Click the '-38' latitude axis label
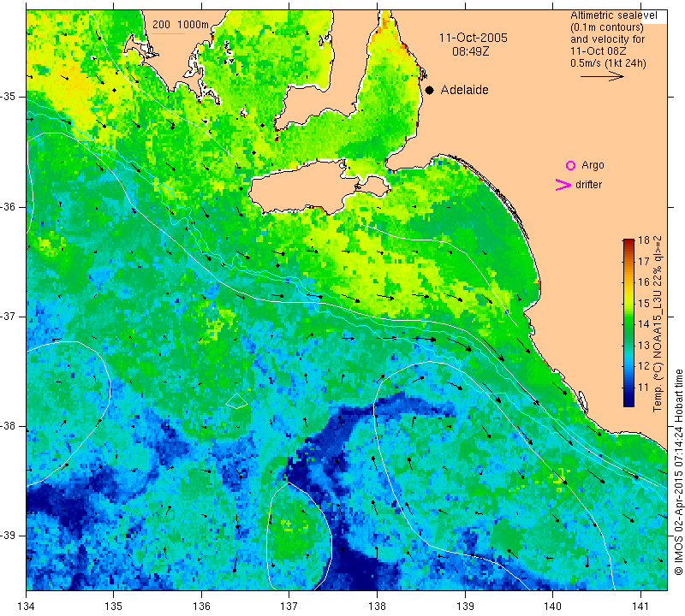 pos(8,426)
